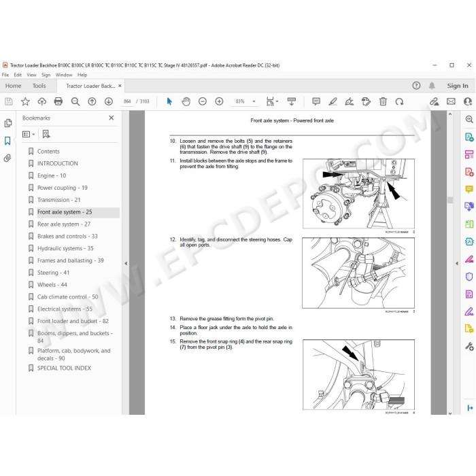Add this file to starred bookmarks

pyautogui.click(x=25, y=101)
